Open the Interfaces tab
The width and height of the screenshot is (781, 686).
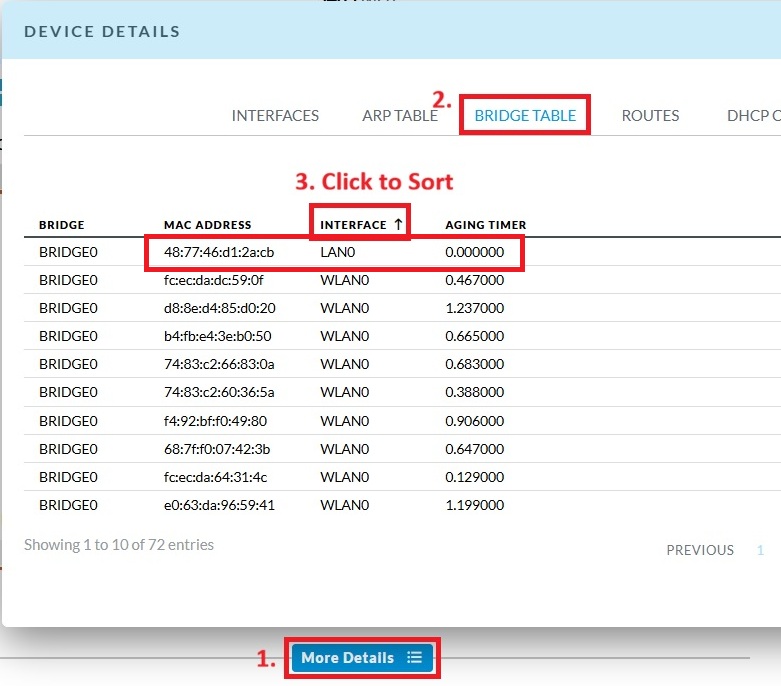[x=275, y=116]
